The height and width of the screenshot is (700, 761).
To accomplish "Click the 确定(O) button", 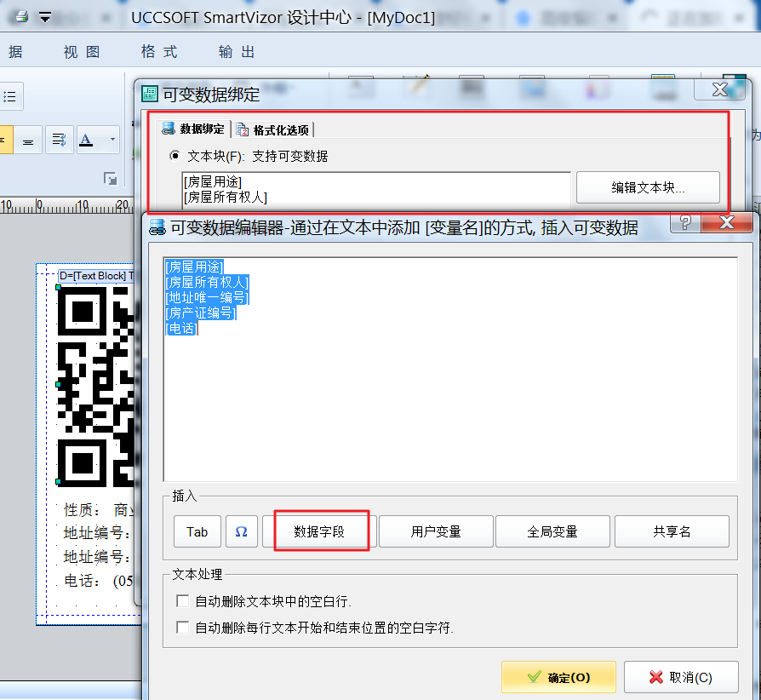I will [558, 677].
